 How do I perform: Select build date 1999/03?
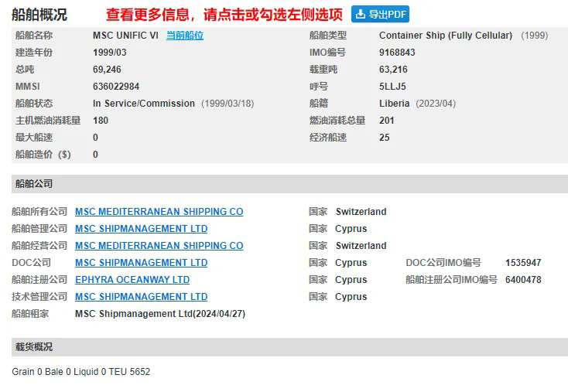(x=110, y=53)
